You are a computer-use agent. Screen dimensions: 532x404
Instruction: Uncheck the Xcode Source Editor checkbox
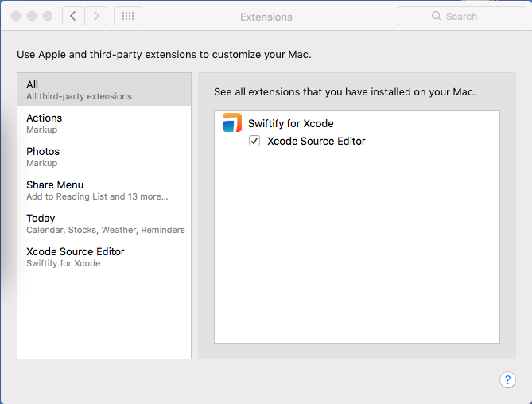(x=254, y=141)
